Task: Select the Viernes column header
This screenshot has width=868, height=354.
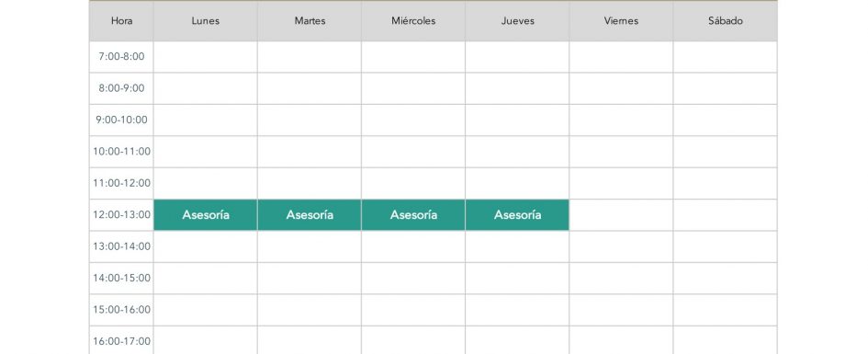Action: pyautogui.click(x=621, y=21)
